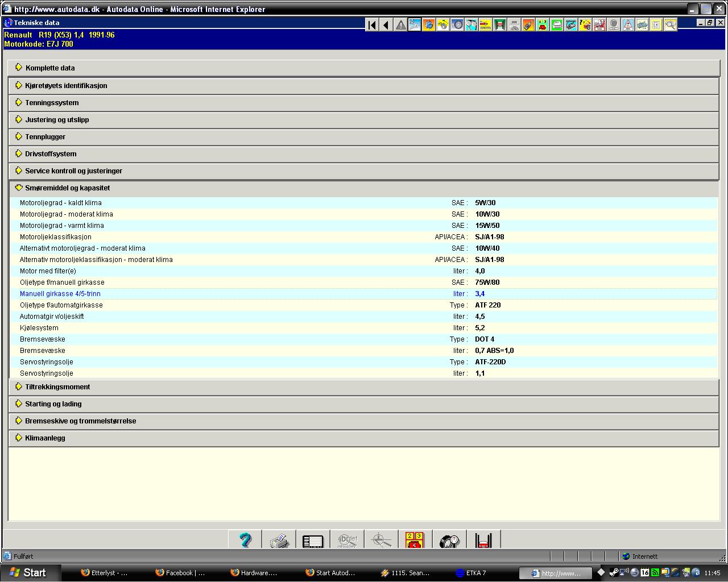728x582 pixels.
Task: Expand Service kontroll og justeringer section
Action: point(364,171)
